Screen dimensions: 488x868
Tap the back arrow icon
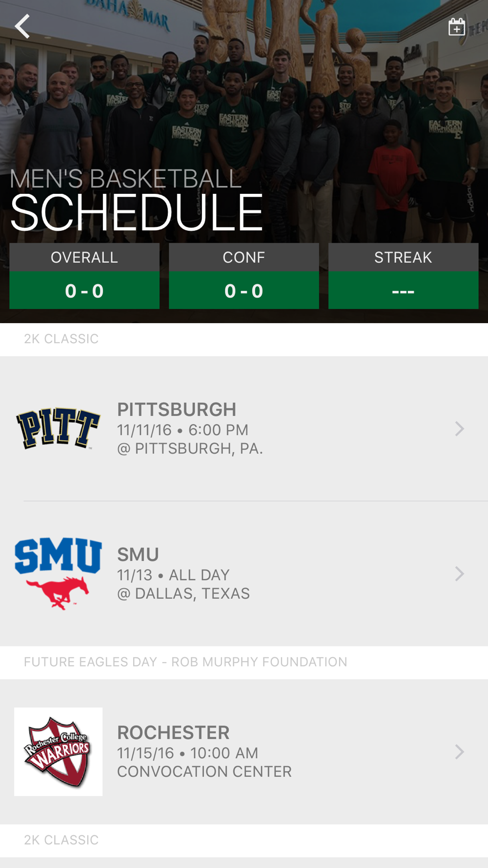point(22,26)
